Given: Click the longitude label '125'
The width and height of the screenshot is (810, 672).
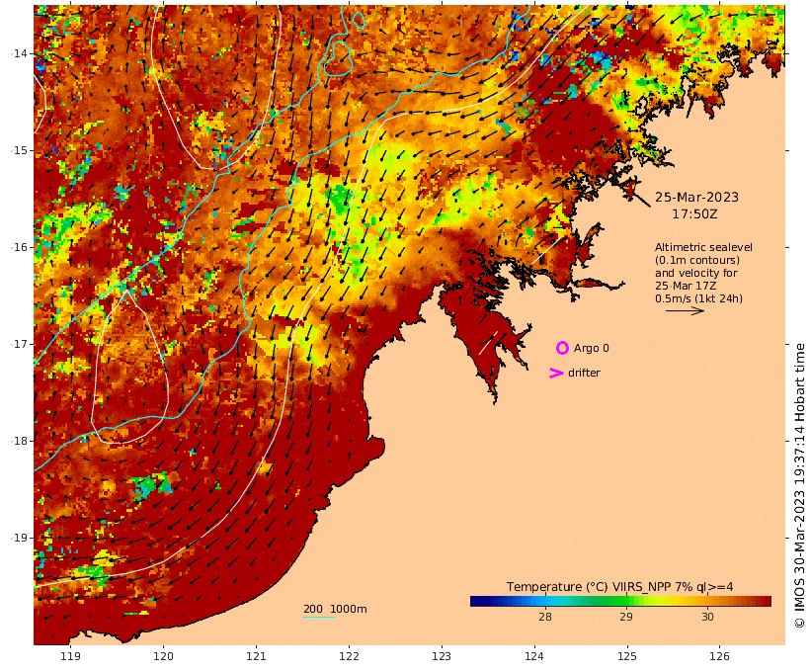Looking at the screenshot, I should pos(627,656).
